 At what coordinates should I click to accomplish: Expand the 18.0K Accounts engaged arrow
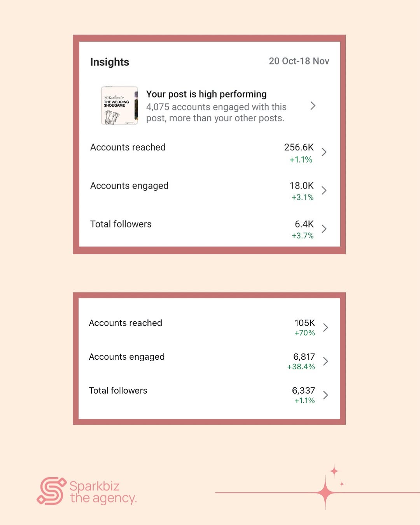pyautogui.click(x=324, y=191)
